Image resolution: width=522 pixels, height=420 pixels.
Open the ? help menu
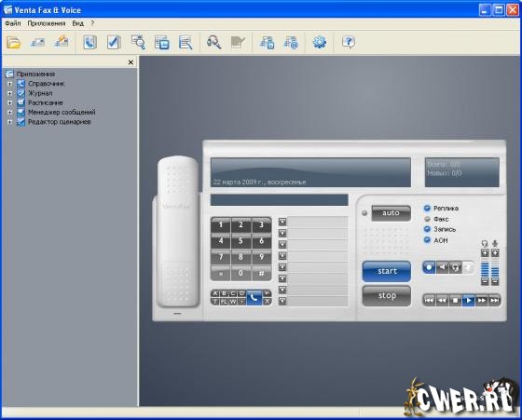tap(92, 23)
